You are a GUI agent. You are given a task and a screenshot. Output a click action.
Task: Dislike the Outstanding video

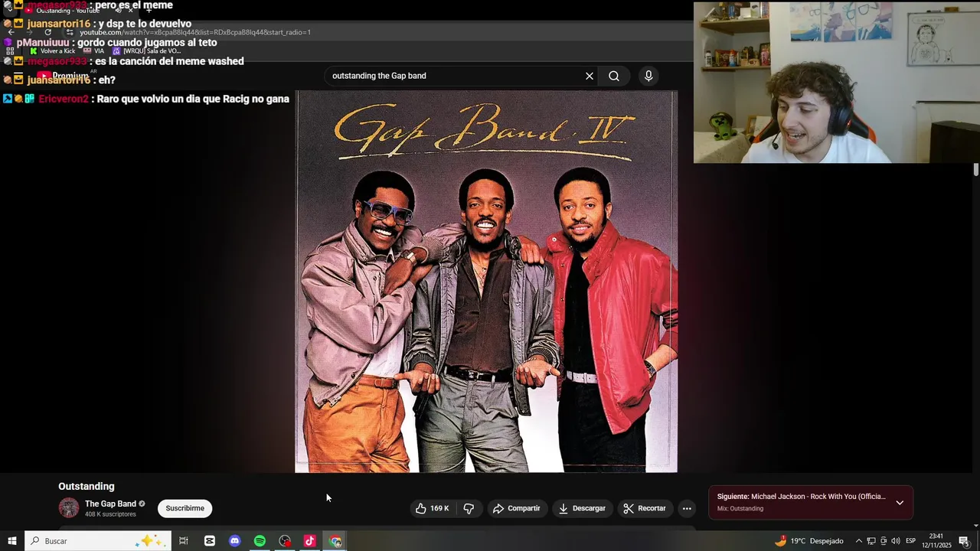tap(469, 508)
